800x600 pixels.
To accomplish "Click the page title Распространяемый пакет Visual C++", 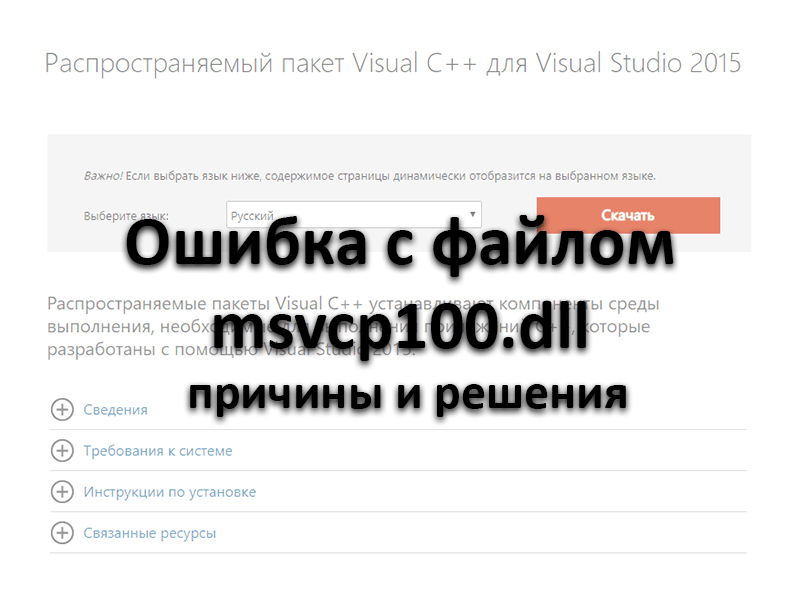I will click(x=392, y=64).
